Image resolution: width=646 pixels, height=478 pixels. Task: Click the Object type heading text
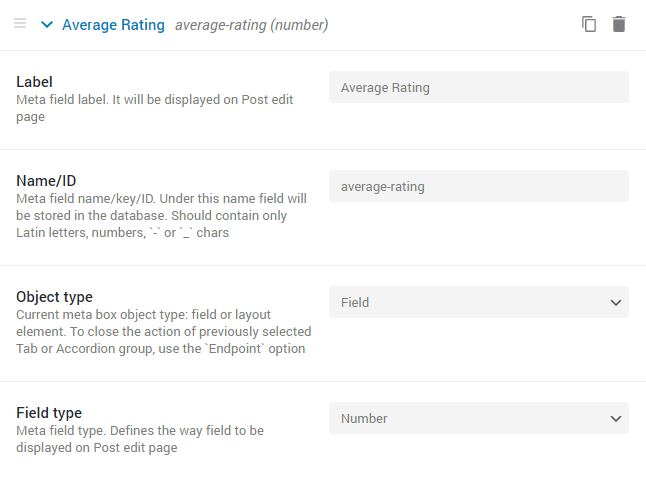click(54, 297)
